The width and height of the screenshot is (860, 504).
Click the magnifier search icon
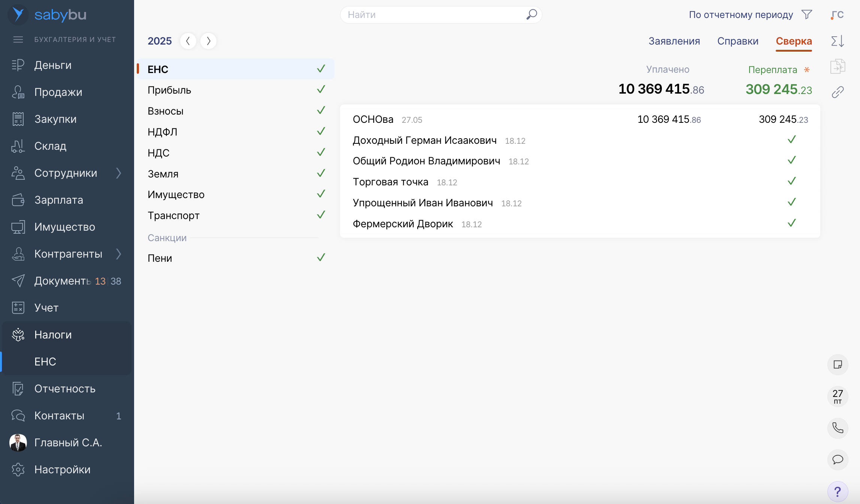click(x=532, y=15)
